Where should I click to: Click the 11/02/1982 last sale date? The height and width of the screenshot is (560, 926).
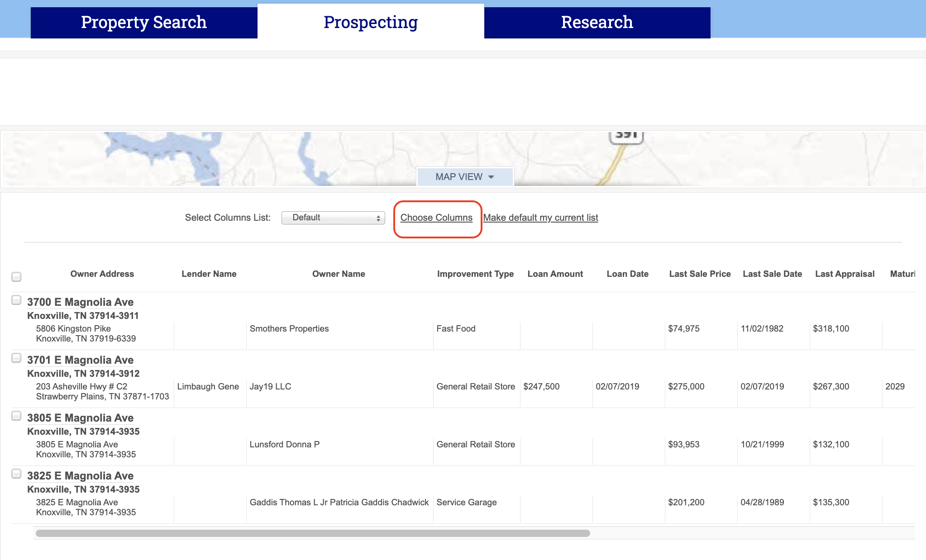point(762,329)
